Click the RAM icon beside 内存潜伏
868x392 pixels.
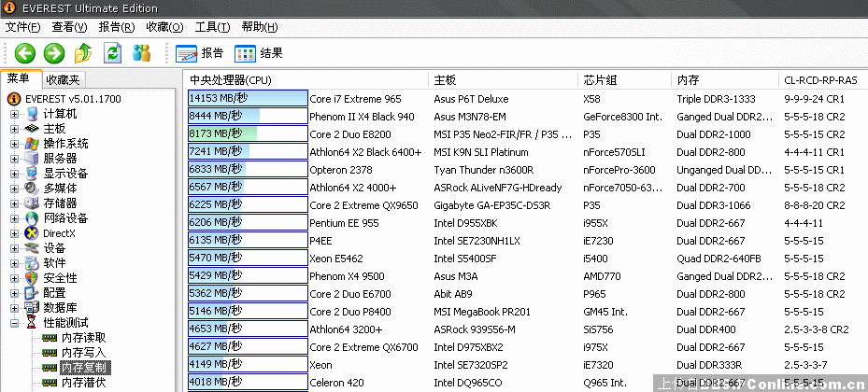click(x=50, y=383)
